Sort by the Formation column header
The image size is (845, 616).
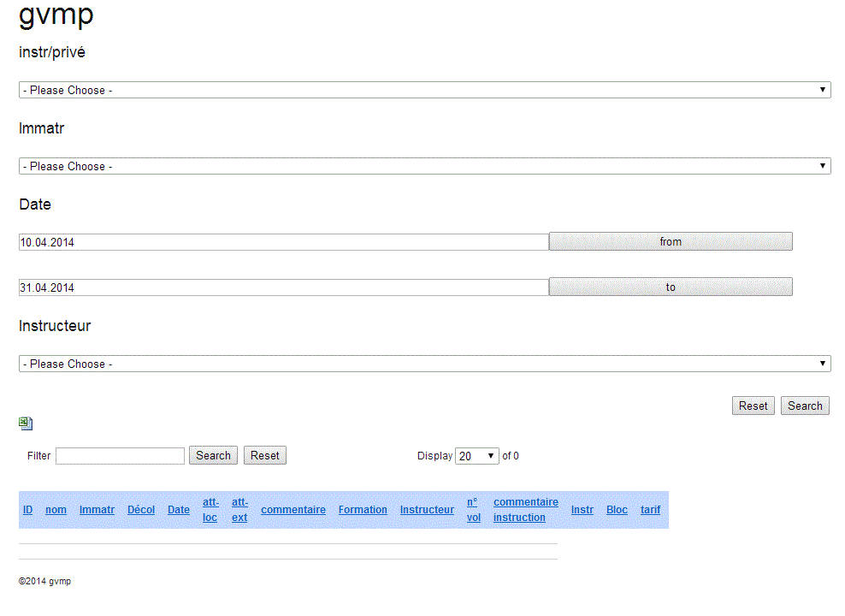[363, 510]
